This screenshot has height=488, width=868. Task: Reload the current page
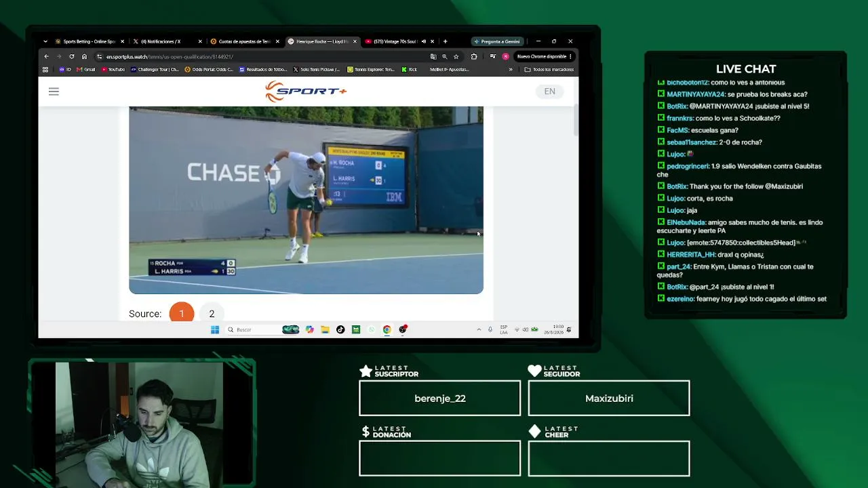coord(71,56)
